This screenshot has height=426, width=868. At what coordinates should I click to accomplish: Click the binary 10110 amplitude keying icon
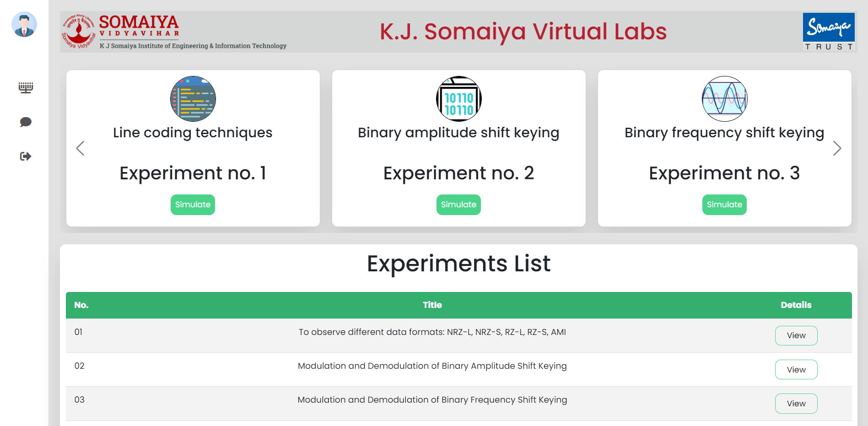458,99
